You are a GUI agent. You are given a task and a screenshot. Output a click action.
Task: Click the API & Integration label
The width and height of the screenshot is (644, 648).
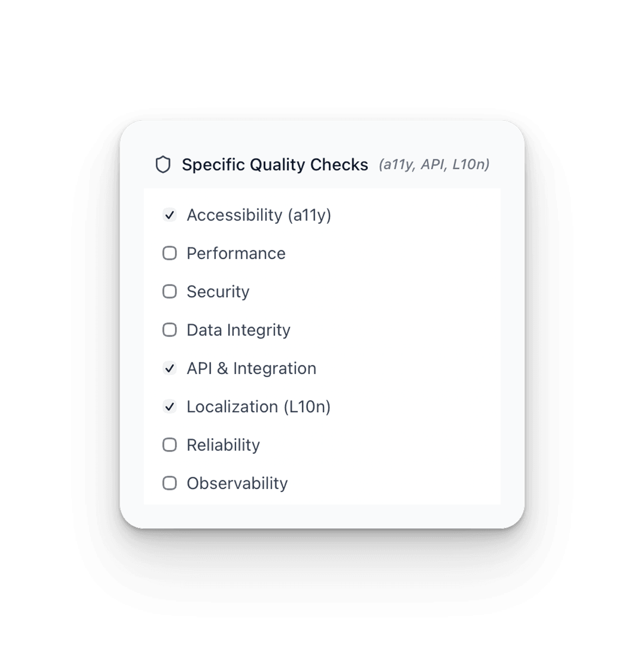pos(251,368)
